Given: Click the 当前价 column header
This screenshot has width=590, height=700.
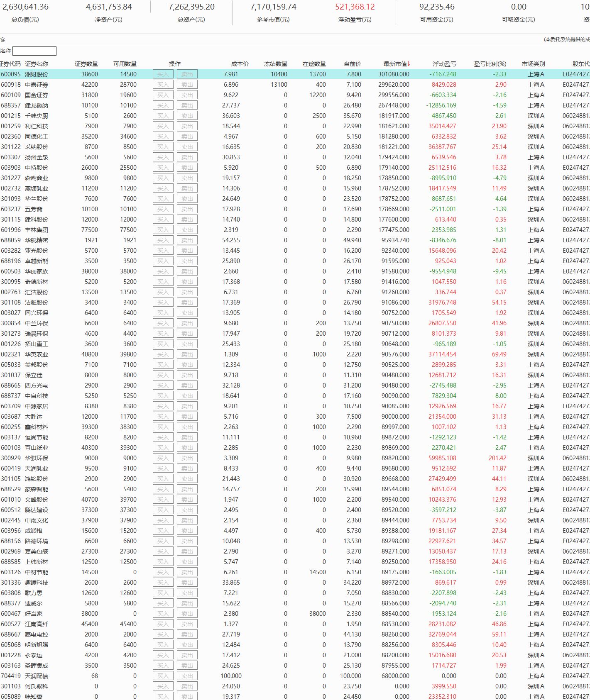Looking at the screenshot, I should click(x=353, y=64).
